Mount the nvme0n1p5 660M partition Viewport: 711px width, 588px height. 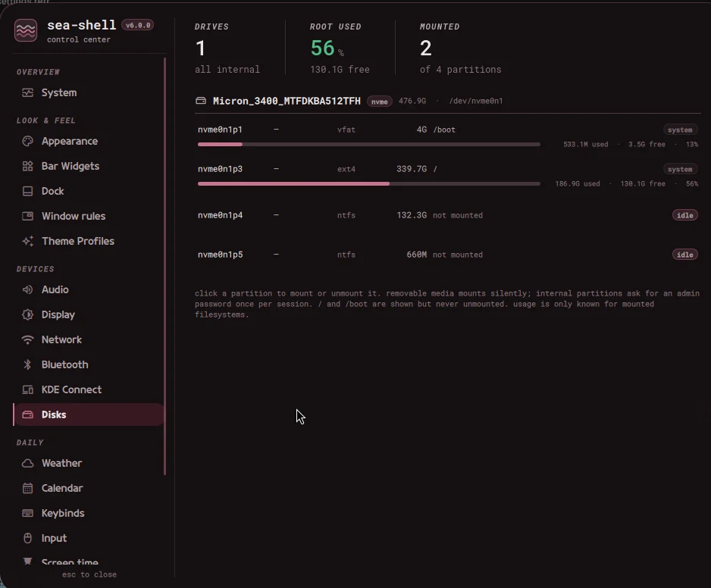tap(447, 255)
